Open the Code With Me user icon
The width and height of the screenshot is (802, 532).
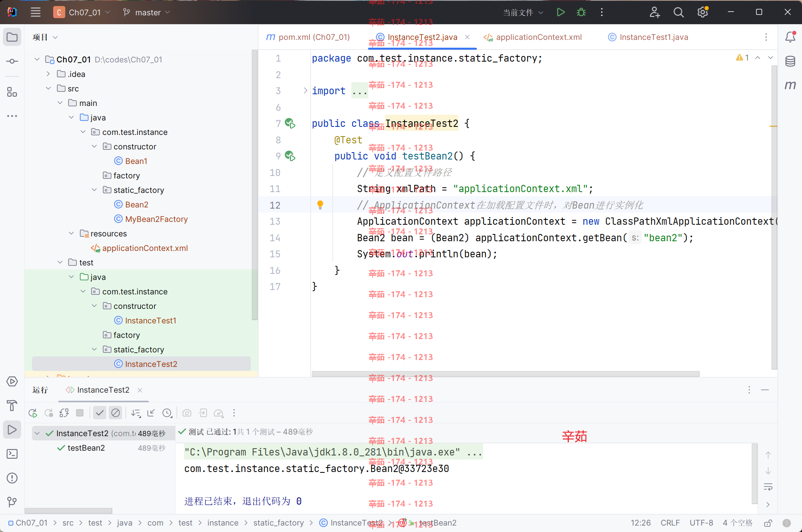(655, 12)
